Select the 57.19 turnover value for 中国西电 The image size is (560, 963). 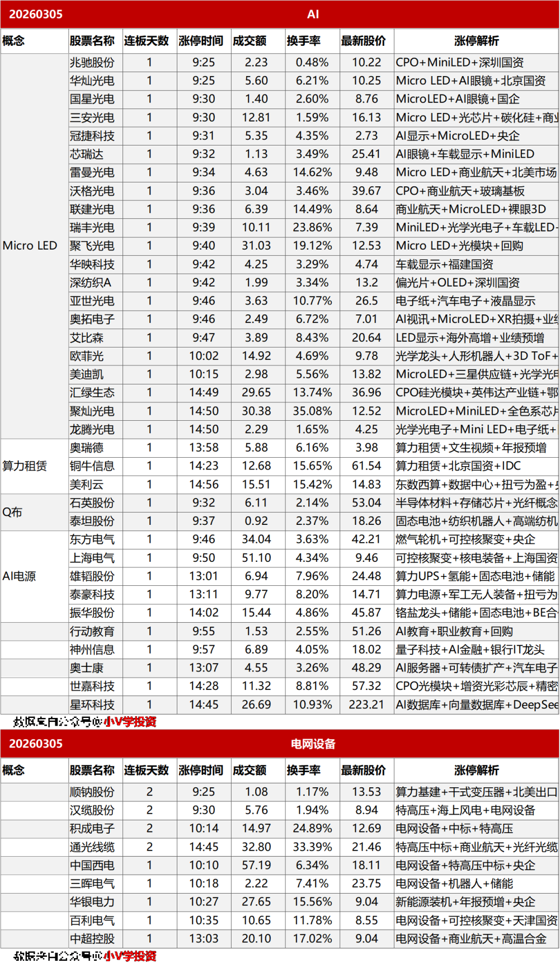tap(256, 866)
